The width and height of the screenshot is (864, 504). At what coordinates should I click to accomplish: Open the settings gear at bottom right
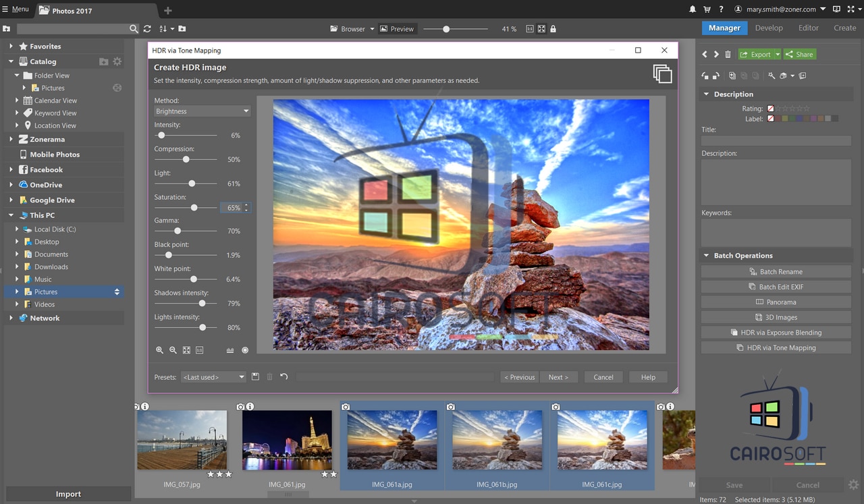click(x=854, y=484)
